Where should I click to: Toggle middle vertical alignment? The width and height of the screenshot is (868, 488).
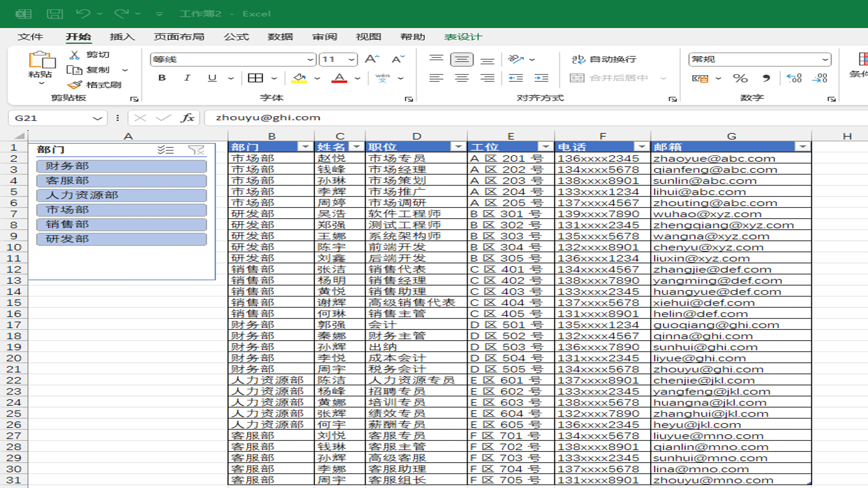pos(462,59)
